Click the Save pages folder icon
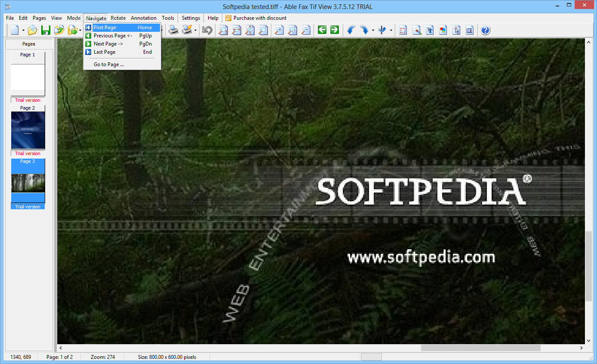This screenshot has width=597, height=364. coord(59,30)
